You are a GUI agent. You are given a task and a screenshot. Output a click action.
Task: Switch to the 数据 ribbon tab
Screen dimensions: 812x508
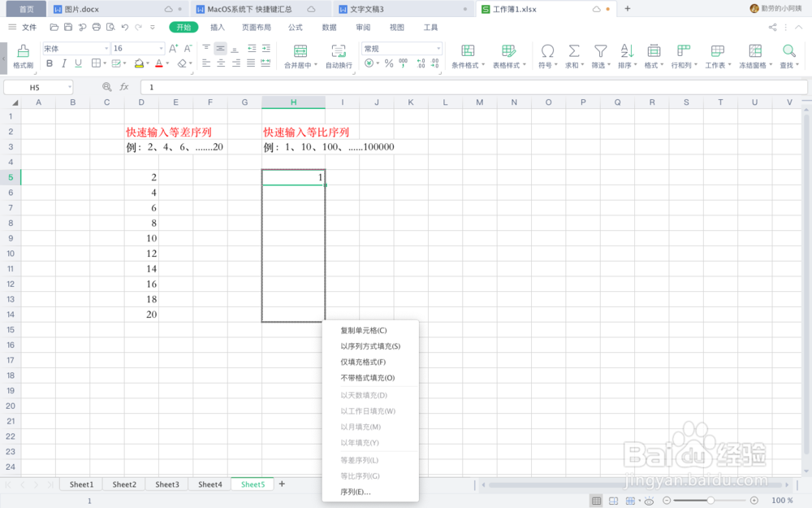tap(329, 27)
